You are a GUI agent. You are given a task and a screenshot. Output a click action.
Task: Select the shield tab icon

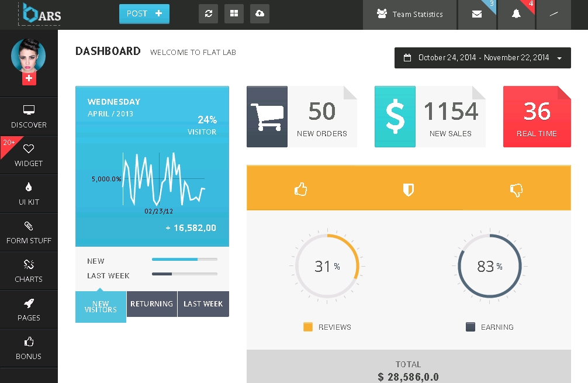(409, 189)
